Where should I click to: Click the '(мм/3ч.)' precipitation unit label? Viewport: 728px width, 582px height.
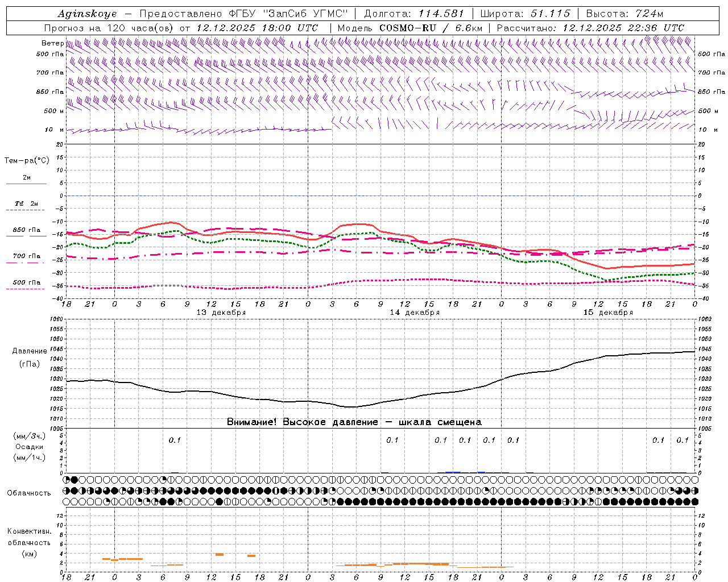[x=29, y=436]
